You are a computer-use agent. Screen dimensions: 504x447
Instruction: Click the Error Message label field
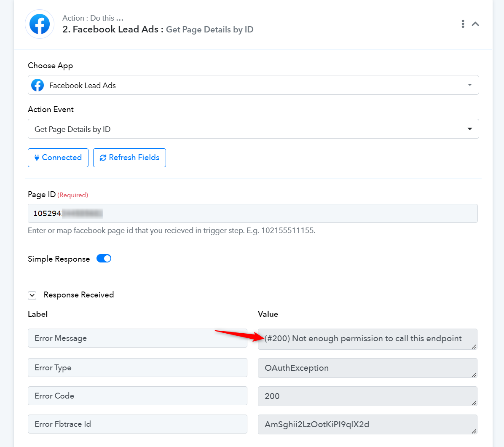(137, 338)
